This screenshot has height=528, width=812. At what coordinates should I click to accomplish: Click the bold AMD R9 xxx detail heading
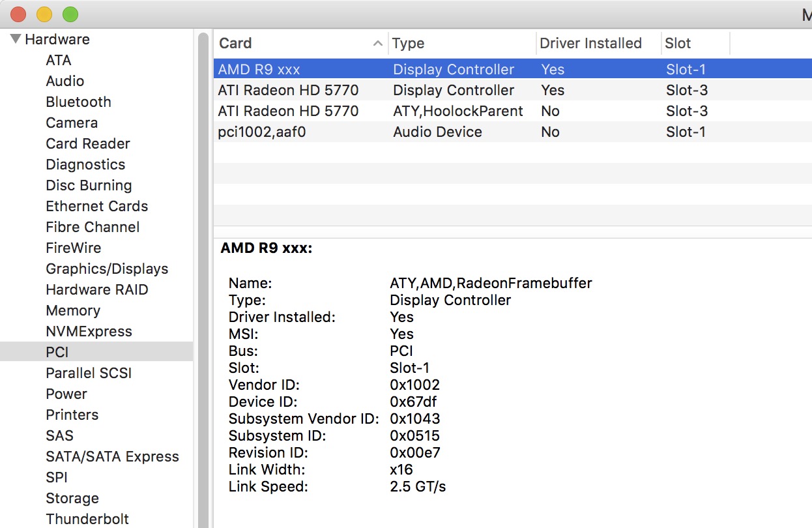point(266,248)
